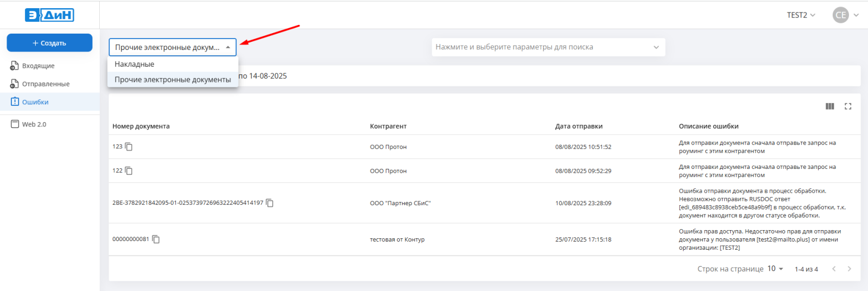Select Прочие электронные документы option
868x291 pixels.
click(x=173, y=79)
